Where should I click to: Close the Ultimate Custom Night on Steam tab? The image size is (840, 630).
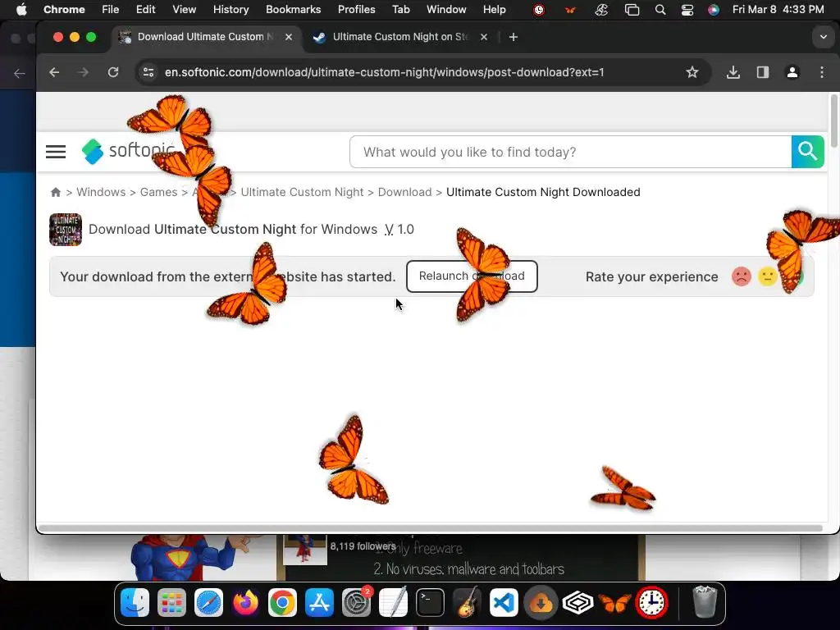pyautogui.click(x=484, y=37)
